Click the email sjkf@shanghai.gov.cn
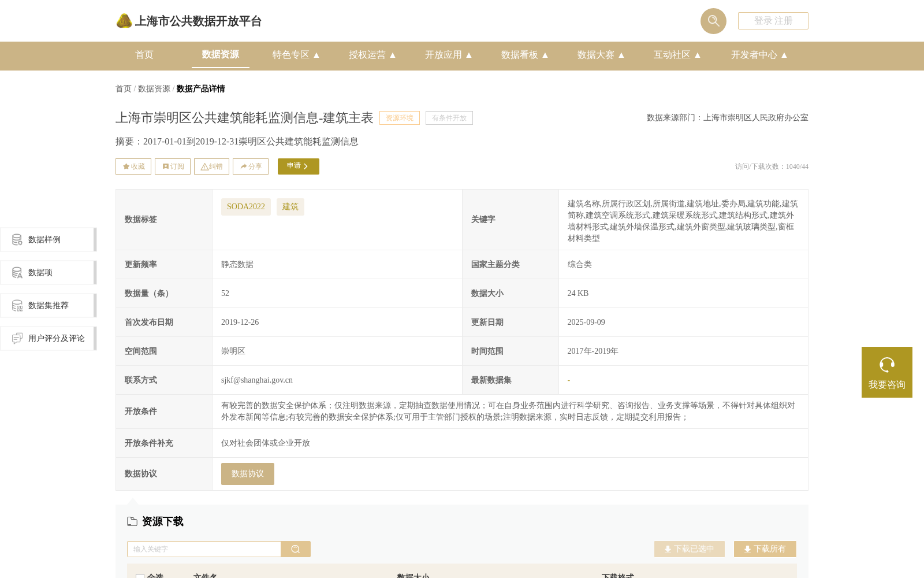 [x=257, y=380]
